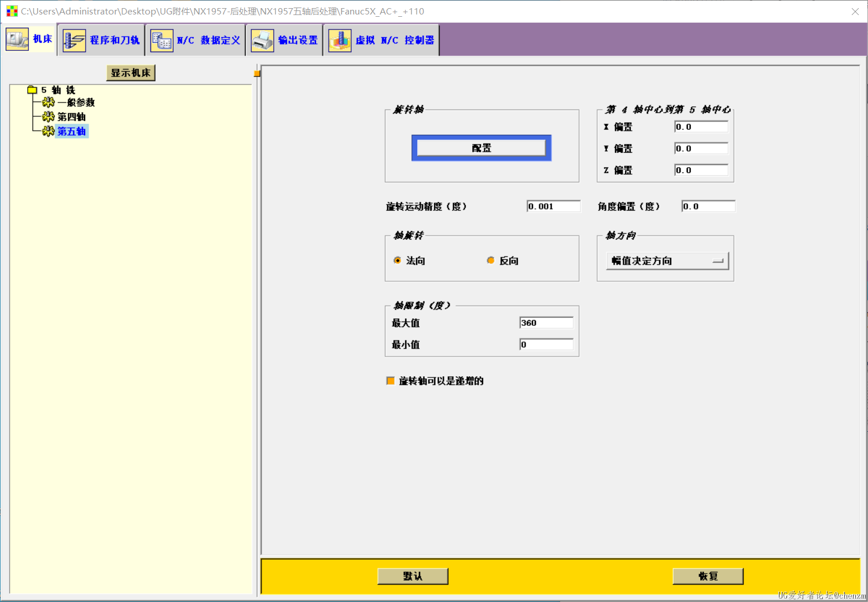The image size is (868, 602).
Task: Click the 默认 button
Action: (413, 576)
